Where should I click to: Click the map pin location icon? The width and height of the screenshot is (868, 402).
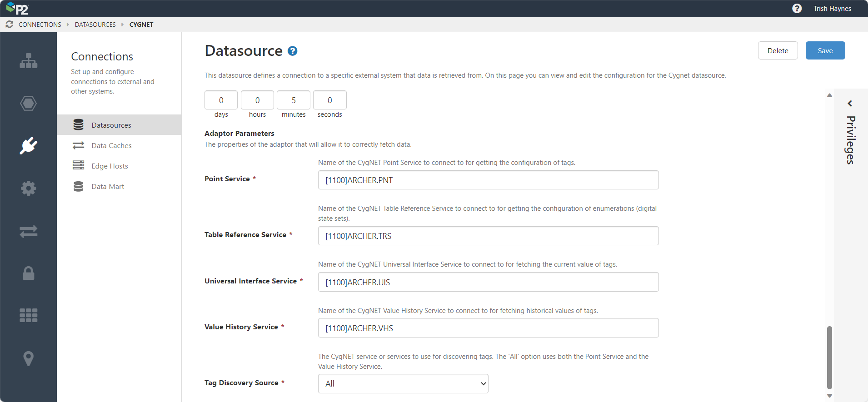(28, 358)
